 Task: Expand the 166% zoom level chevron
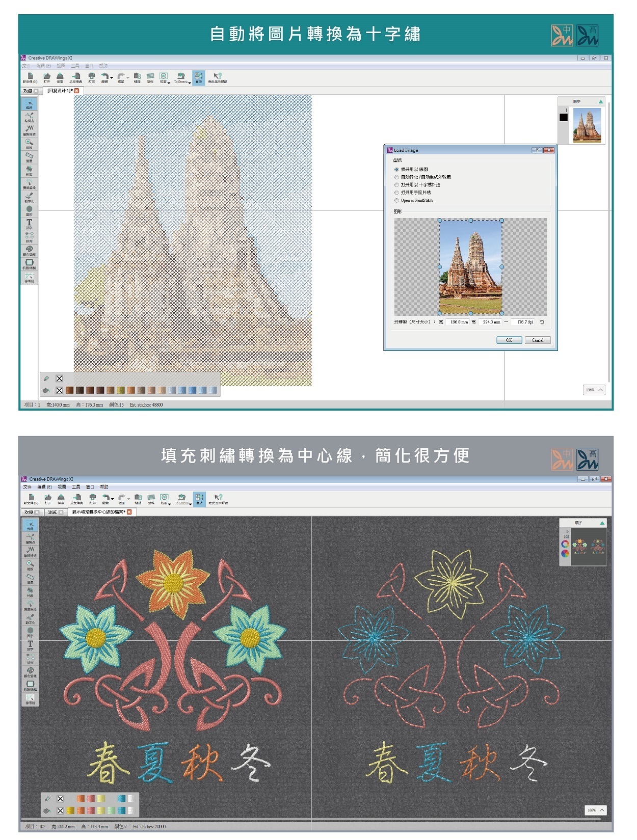pos(602,810)
